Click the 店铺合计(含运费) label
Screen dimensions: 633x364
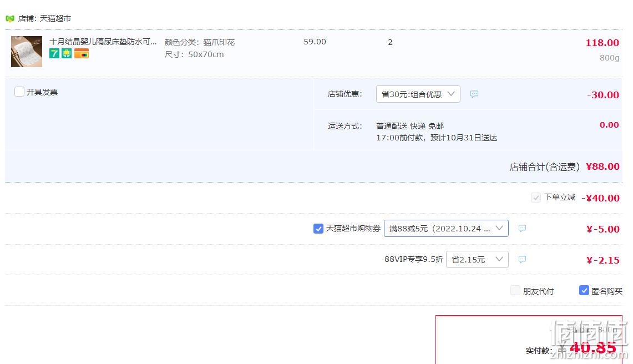[x=545, y=167]
